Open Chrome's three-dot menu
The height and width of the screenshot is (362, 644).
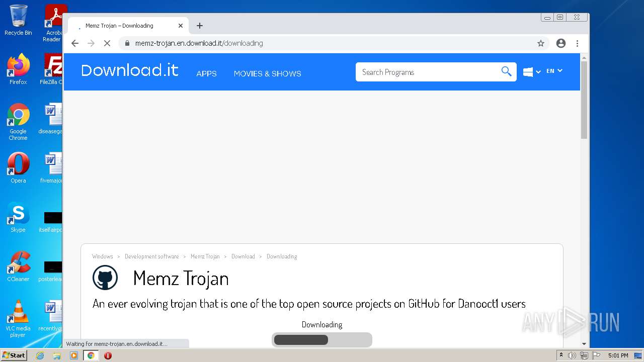pos(578,43)
